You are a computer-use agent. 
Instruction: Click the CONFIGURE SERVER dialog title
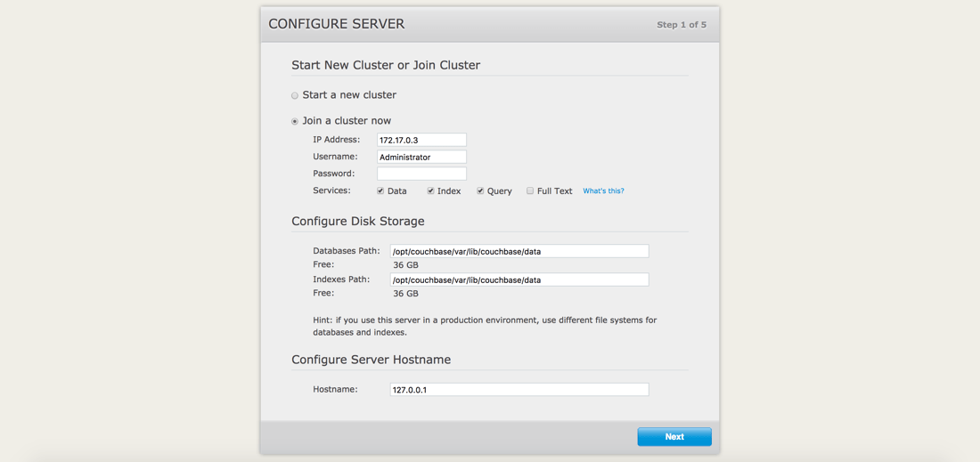337,24
